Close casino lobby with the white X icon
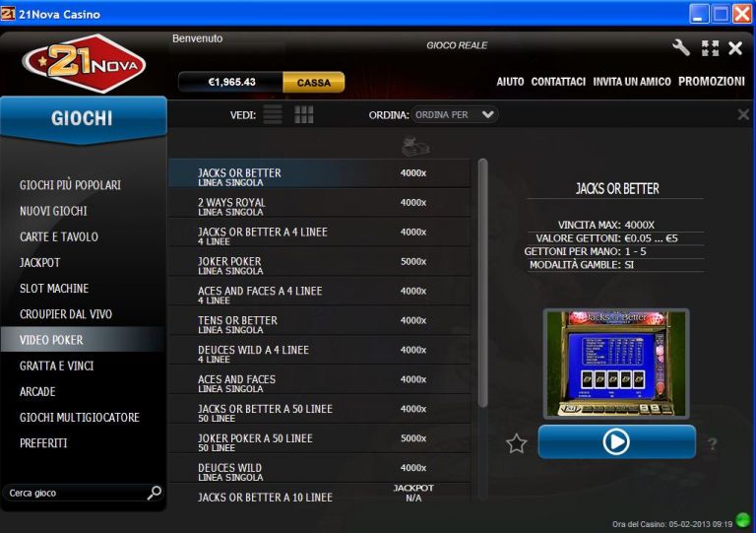Viewport: 756px width, 533px height. [x=735, y=47]
